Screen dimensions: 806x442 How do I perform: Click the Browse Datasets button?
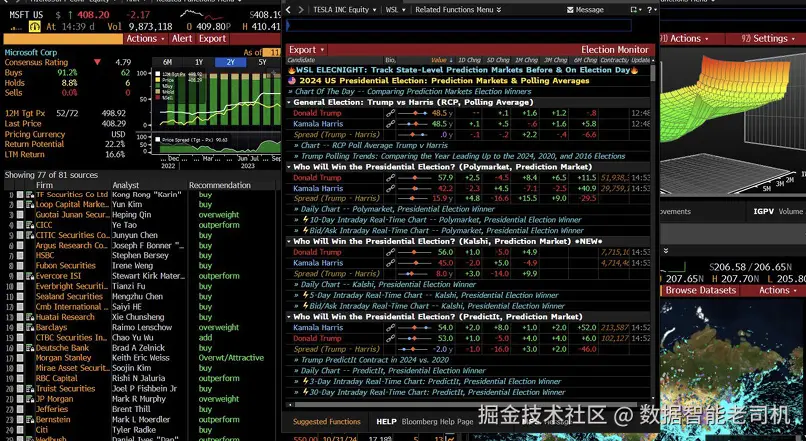click(x=701, y=290)
